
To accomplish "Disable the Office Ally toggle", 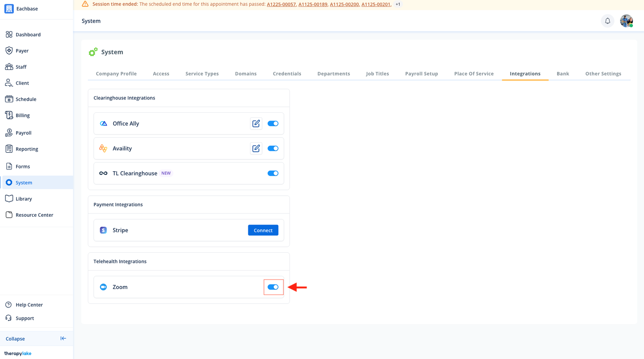I will point(273,123).
